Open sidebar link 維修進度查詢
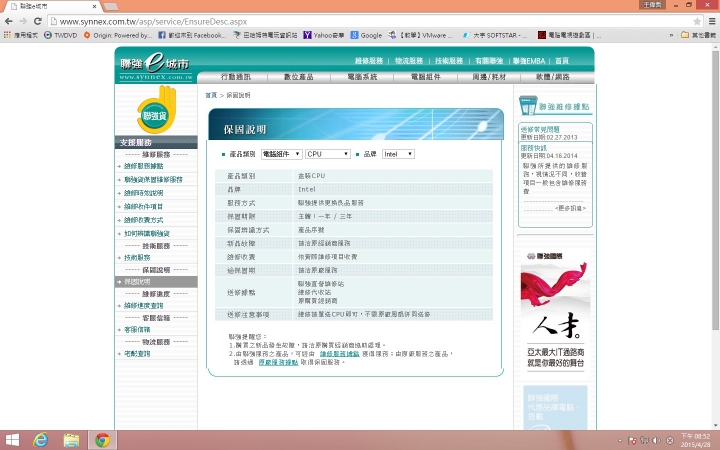This screenshot has height=450, width=720. coord(143,306)
